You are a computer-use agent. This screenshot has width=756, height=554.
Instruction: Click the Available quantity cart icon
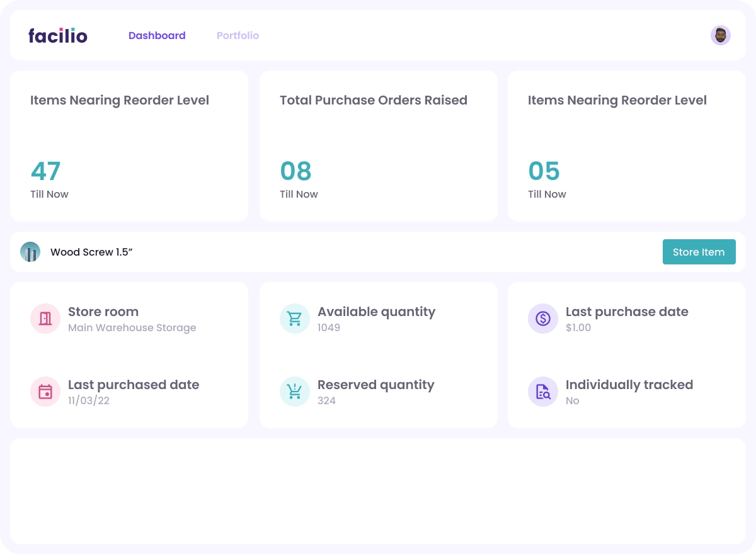coord(295,319)
